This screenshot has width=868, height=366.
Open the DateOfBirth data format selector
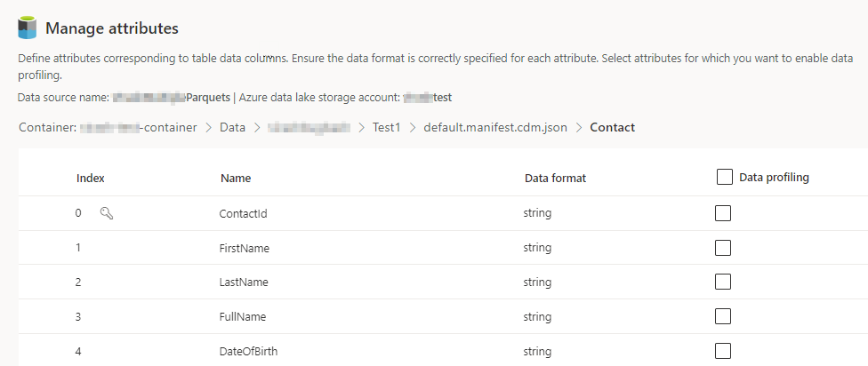(x=538, y=351)
